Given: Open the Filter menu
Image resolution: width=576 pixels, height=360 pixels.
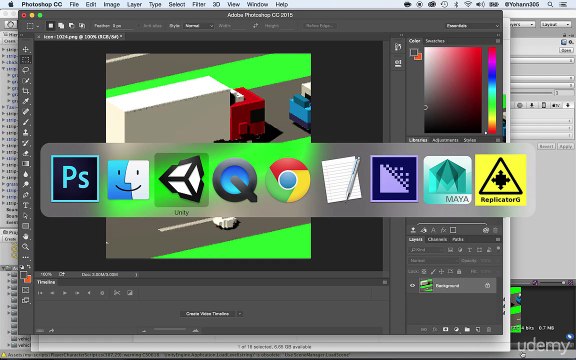Looking at the screenshot, I should pos(199,4).
